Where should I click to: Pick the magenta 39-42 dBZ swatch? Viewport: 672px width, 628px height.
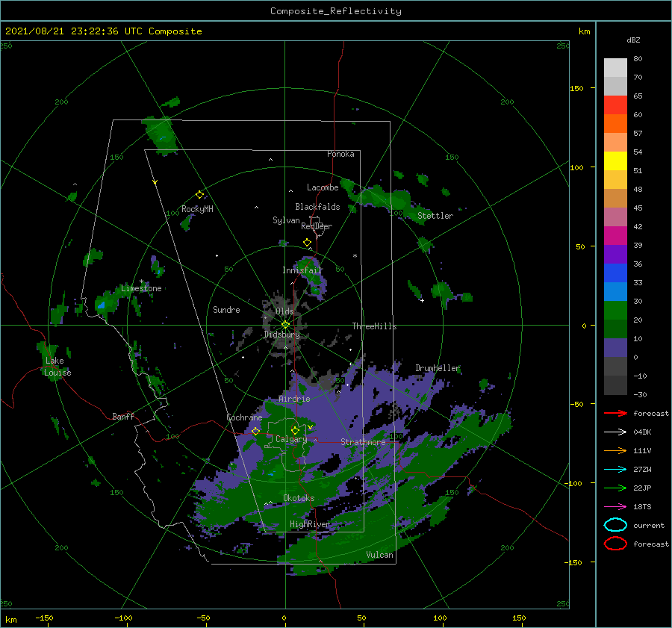(x=615, y=236)
